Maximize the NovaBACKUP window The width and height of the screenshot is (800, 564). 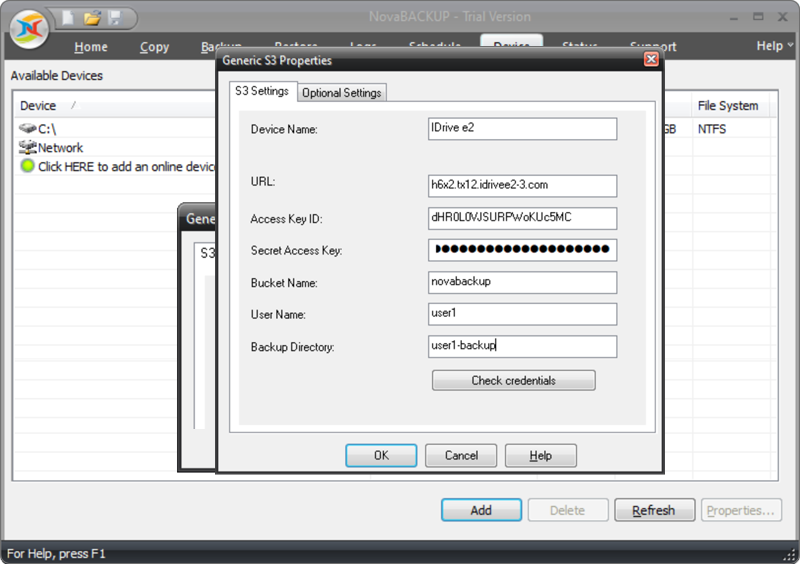point(758,17)
